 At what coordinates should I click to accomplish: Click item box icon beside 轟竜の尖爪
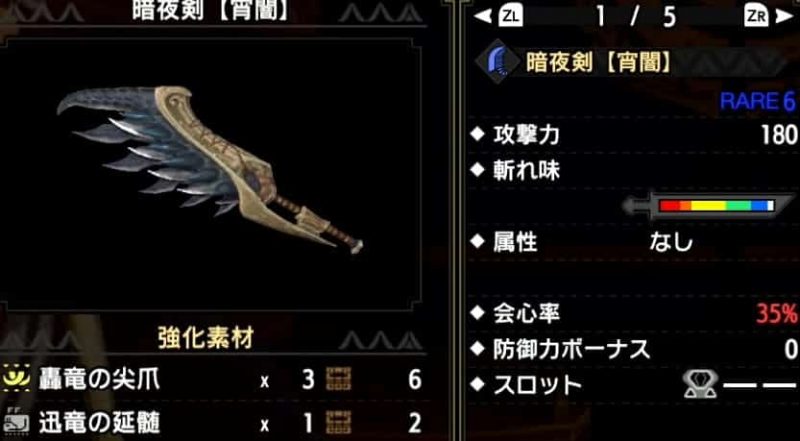click(x=338, y=380)
